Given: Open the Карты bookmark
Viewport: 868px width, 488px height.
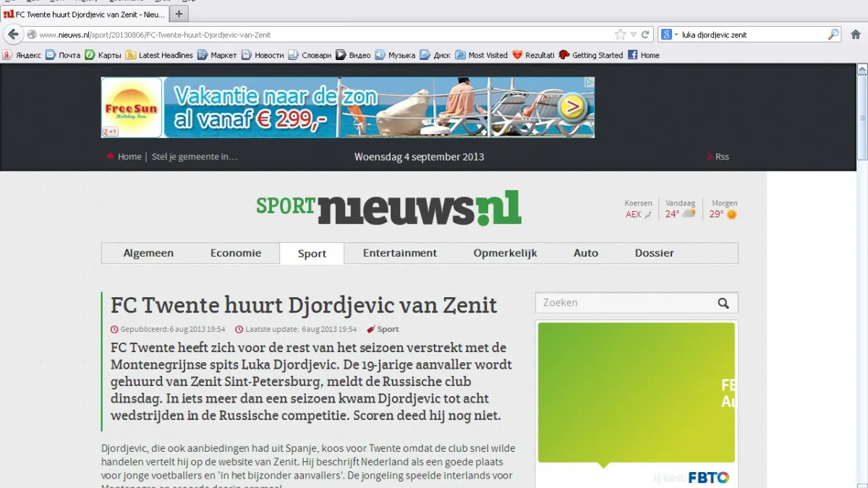Looking at the screenshot, I should [x=103, y=55].
